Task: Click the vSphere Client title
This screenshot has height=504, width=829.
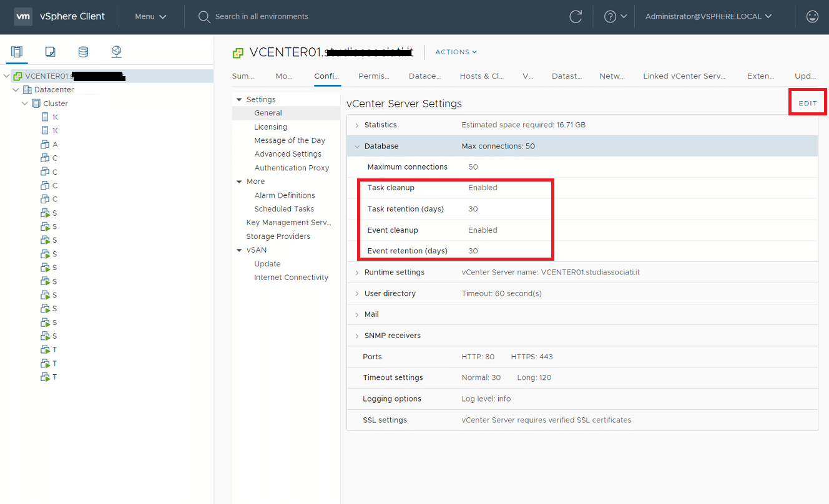Action: coord(72,17)
